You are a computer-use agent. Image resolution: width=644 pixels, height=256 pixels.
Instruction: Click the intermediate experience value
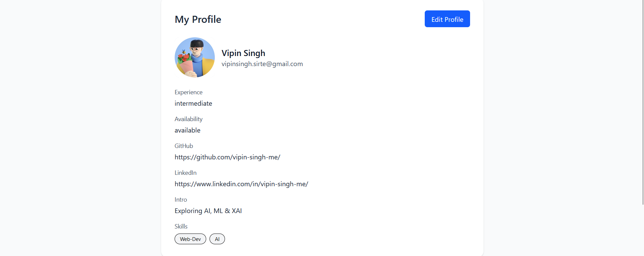click(193, 103)
